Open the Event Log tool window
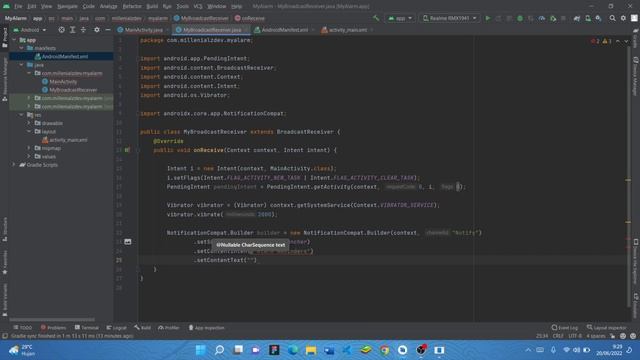 coord(565,328)
